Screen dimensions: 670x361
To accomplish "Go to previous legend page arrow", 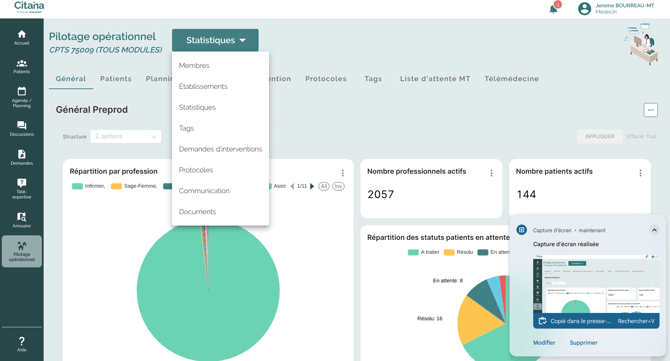I will click(292, 186).
